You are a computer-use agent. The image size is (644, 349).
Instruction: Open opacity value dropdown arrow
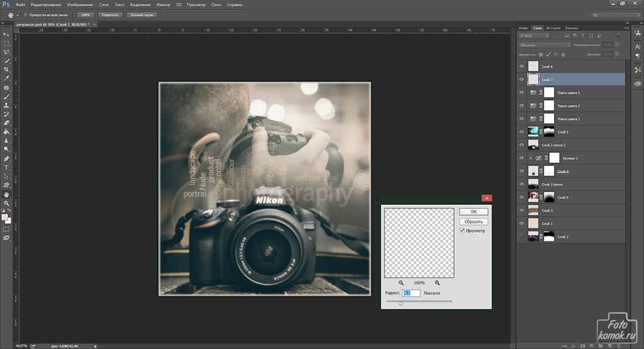617,45
